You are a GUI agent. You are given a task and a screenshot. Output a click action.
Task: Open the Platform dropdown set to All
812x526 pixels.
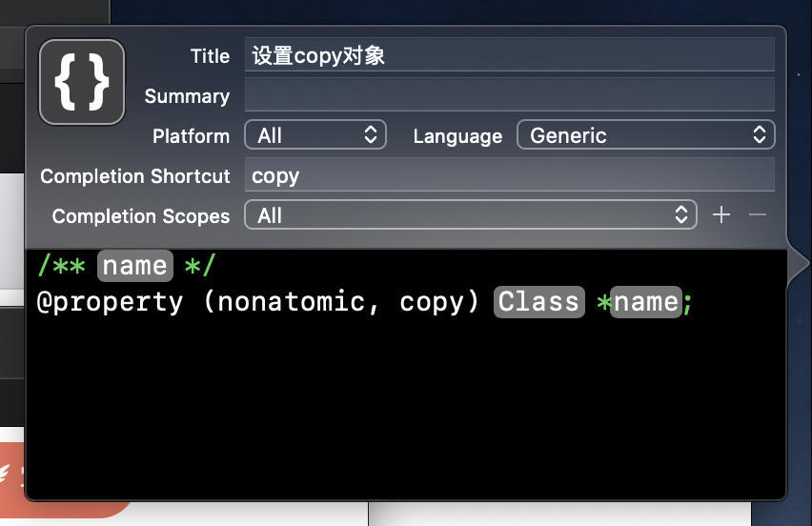315,135
